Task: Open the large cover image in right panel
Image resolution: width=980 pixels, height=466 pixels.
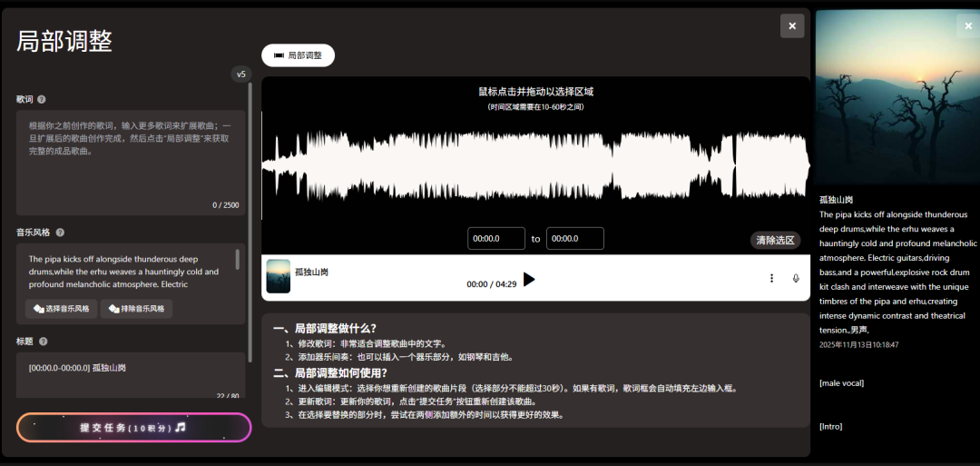Action: click(x=897, y=96)
